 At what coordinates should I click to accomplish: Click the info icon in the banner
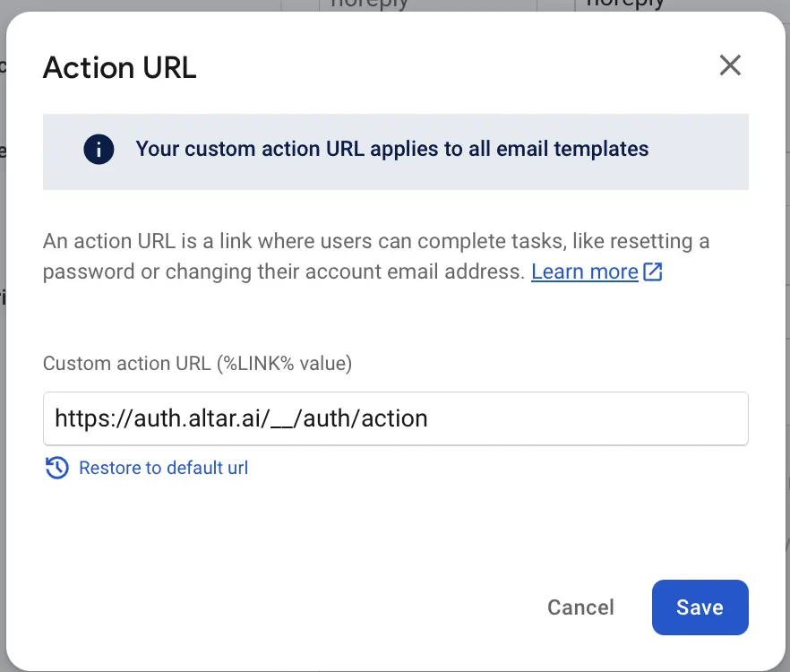[99, 150]
